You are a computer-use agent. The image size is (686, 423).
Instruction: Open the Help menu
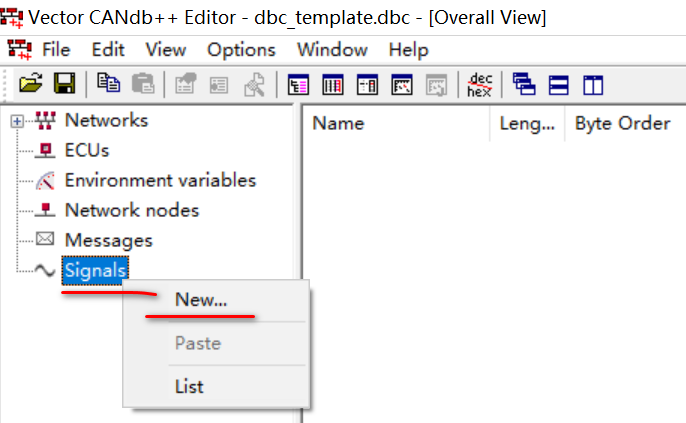coord(409,49)
